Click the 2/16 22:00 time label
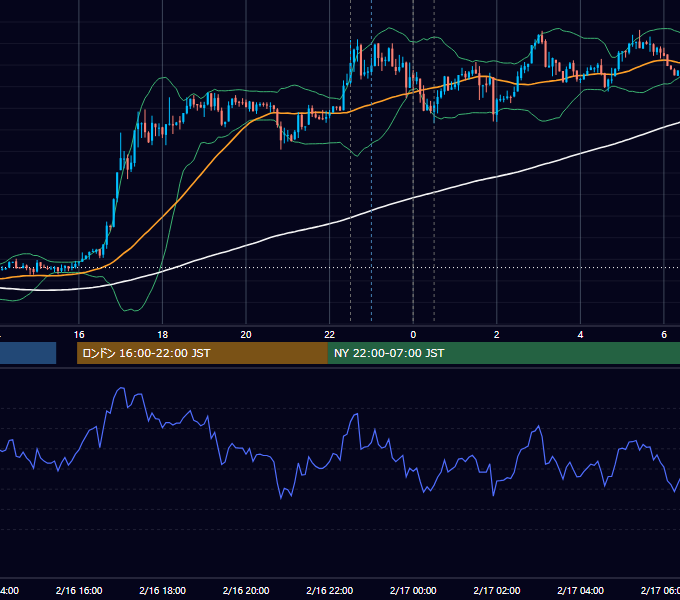 point(330,590)
